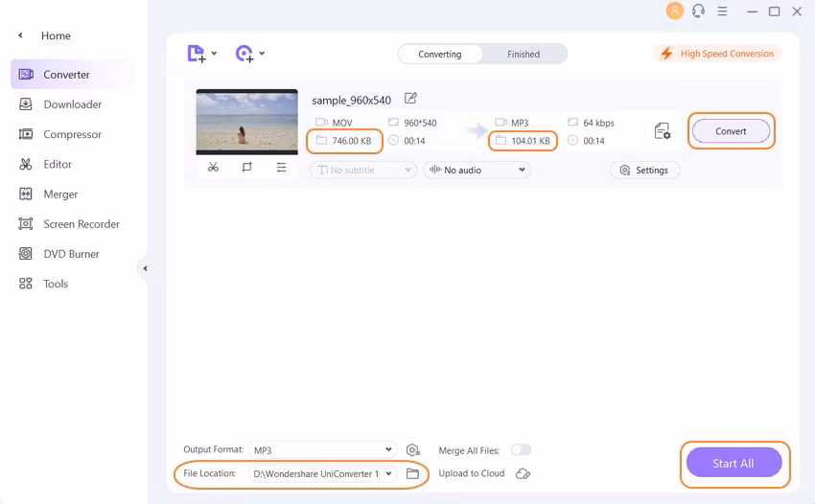Open the DVD Burner section
The image size is (815, 504).
[71, 254]
